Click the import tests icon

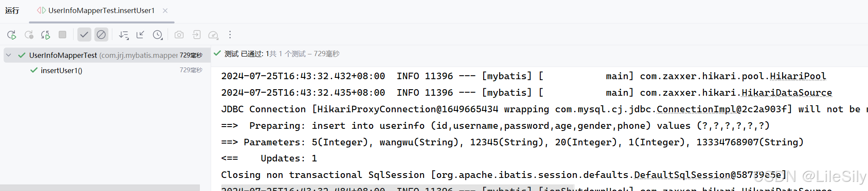point(196,34)
